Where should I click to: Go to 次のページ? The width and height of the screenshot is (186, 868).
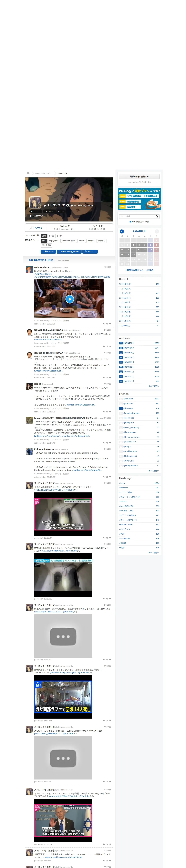[90, 251]
